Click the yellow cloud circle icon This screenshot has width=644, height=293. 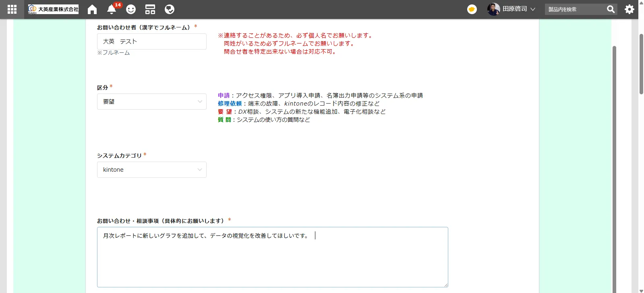pyautogui.click(x=472, y=9)
